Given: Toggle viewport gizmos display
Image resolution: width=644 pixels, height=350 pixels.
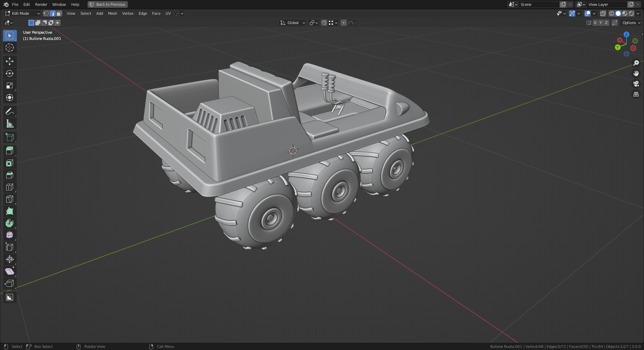Looking at the screenshot, I should coord(572,13).
